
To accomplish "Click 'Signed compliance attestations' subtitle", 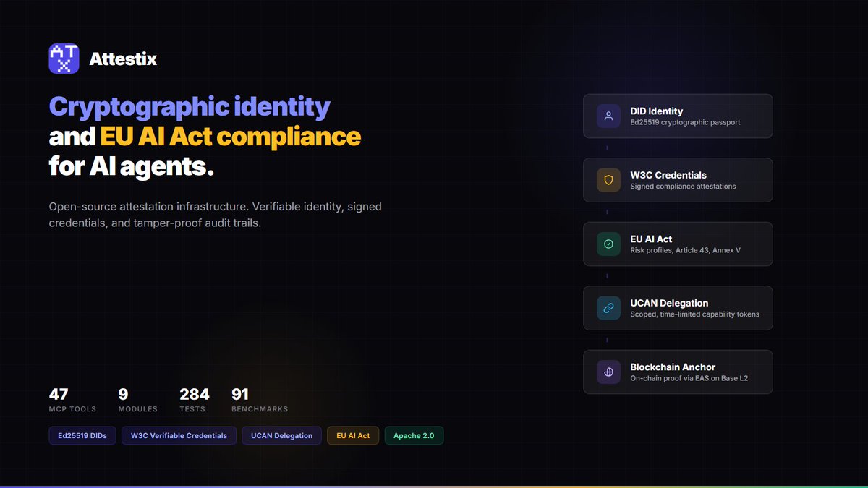I will [683, 187].
